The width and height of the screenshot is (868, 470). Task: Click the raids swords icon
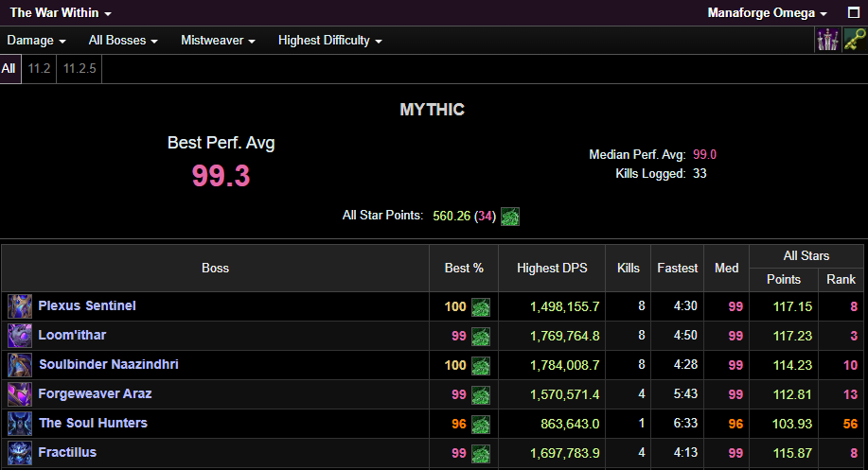point(827,41)
